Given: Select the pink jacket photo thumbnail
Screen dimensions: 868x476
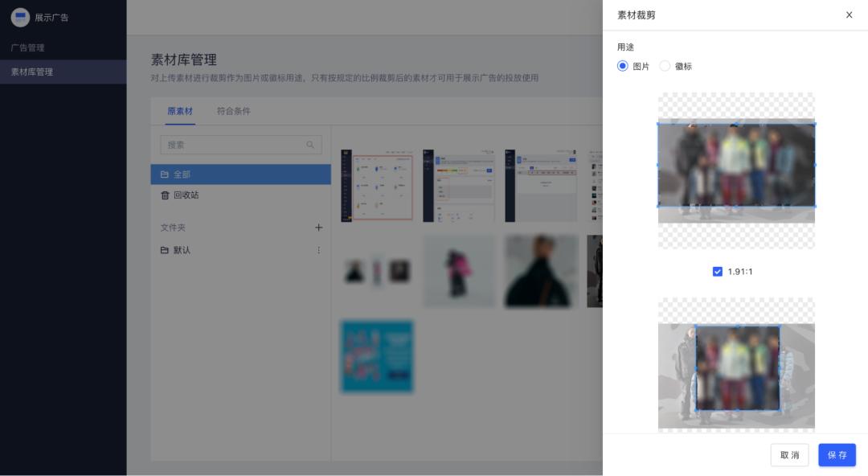Looking at the screenshot, I should (x=458, y=271).
